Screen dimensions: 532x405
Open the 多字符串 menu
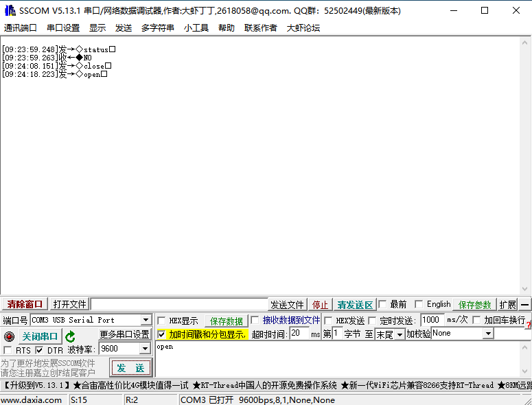[158, 28]
